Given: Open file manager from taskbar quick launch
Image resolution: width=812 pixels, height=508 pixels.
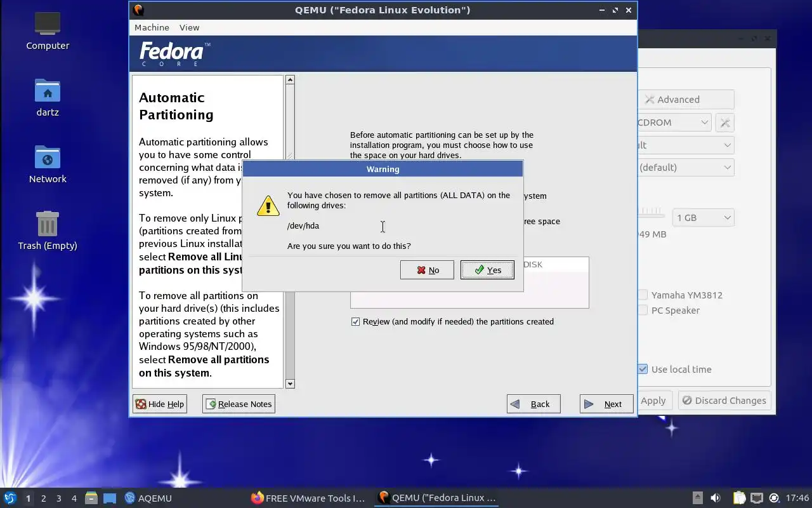Looking at the screenshot, I should tap(91, 498).
